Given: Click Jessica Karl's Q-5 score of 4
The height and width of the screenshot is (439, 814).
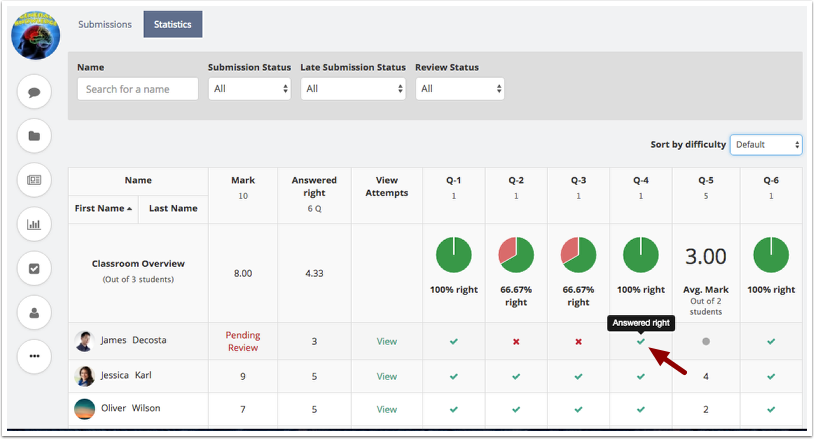Looking at the screenshot, I should point(706,376).
